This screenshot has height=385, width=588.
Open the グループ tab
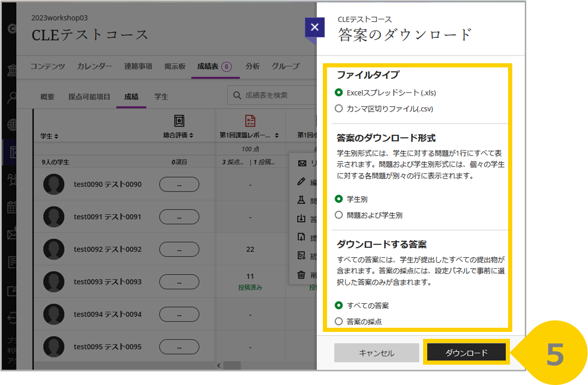[285, 66]
